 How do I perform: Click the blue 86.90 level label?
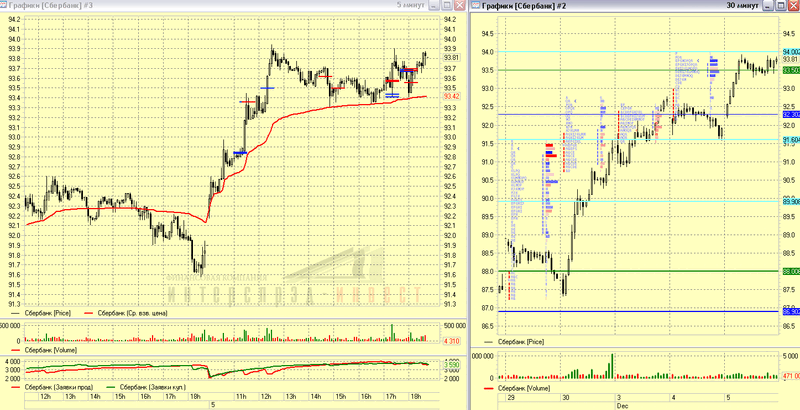click(790, 312)
